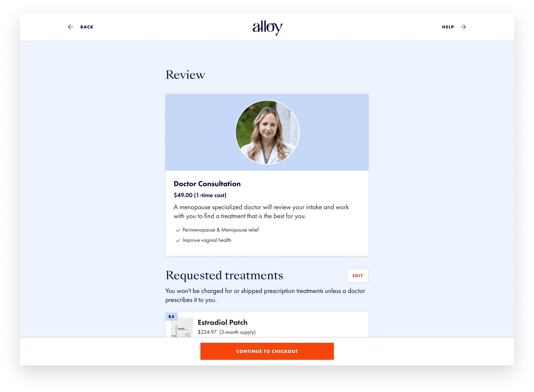The image size is (534, 392).
Task: Click the $224.97 3-month supply price
Action: (x=227, y=332)
